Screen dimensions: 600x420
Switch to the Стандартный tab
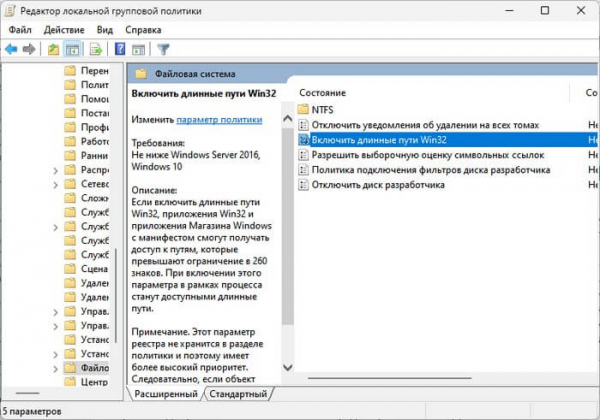pyautogui.click(x=238, y=394)
